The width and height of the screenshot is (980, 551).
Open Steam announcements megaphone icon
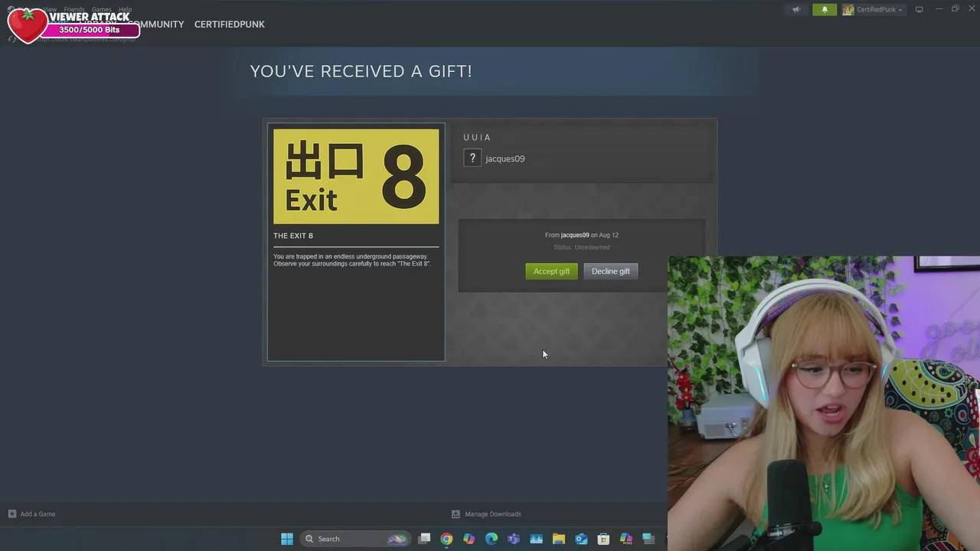796,9
